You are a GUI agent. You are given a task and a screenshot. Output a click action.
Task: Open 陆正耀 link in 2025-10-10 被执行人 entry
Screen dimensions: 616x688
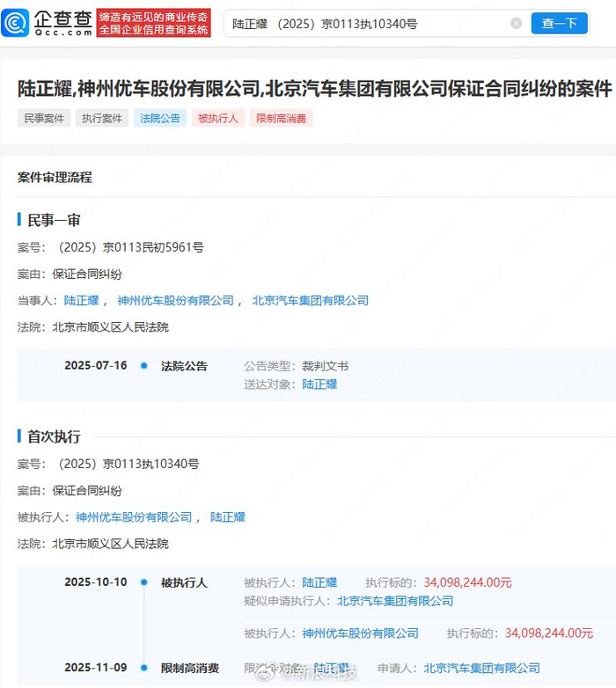319,582
